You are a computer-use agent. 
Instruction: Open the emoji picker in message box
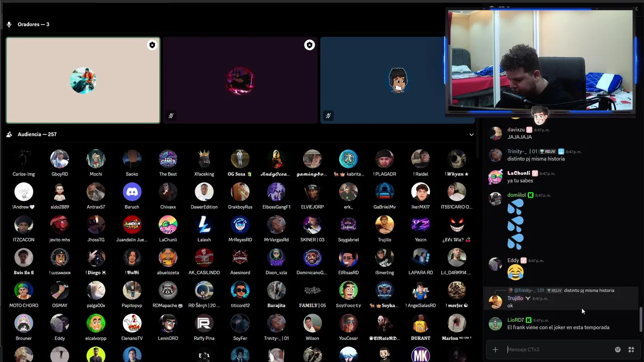tap(618, 349)
